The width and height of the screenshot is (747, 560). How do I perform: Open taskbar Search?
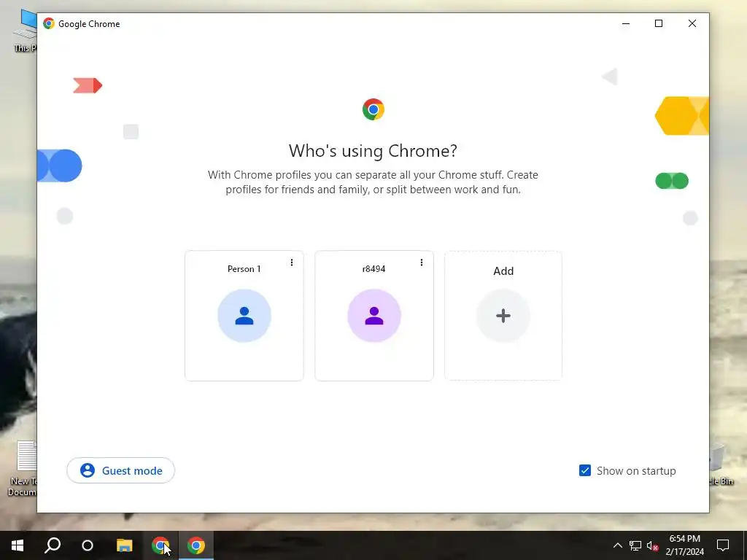tap(53, 545)
